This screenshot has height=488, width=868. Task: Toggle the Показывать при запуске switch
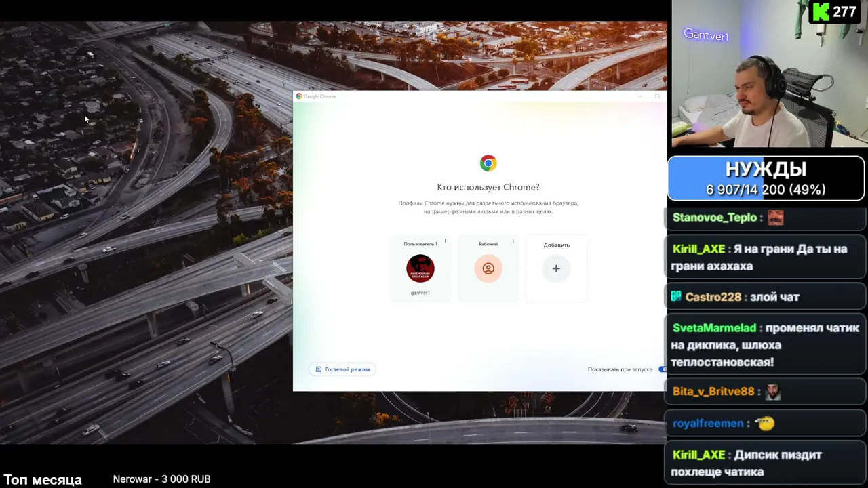click(663, 369)
